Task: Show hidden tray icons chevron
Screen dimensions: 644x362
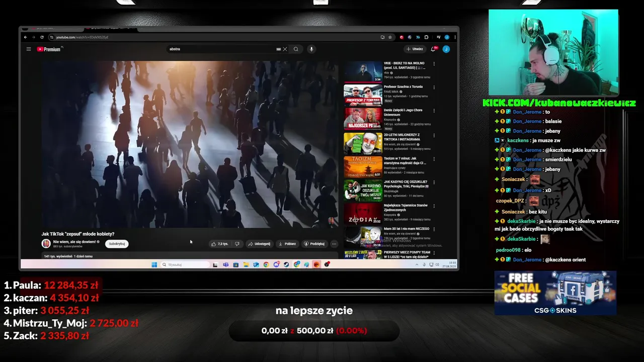Action: 417,264
